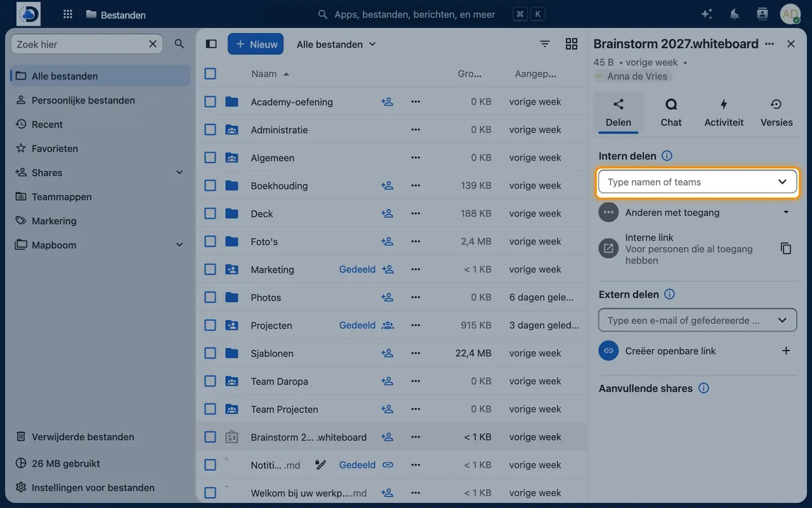Screen dimensions: 812x508
Task: Open Verwijderde bestanden
Action: tap(100, 436)
